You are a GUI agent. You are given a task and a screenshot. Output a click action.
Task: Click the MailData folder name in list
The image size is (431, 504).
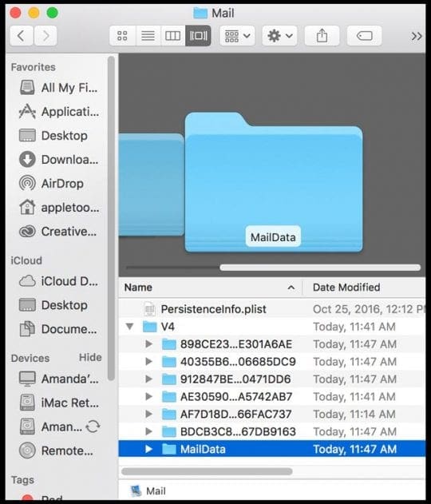point(203,449)
